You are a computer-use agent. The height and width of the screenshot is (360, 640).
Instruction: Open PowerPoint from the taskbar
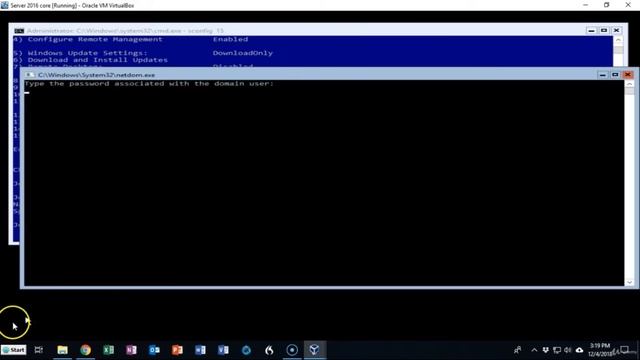177,350
